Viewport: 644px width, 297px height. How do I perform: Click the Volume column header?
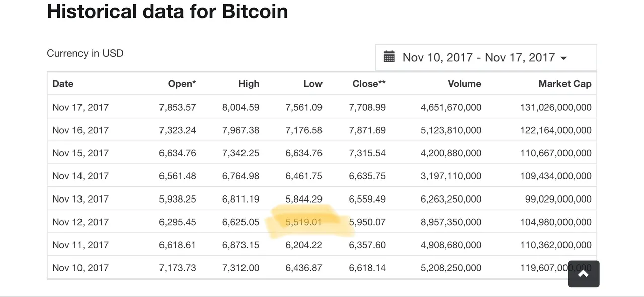[x=464, y=84]
